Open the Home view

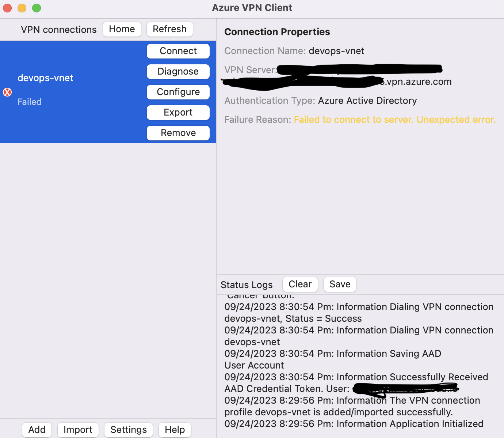[x=122, y=29]
